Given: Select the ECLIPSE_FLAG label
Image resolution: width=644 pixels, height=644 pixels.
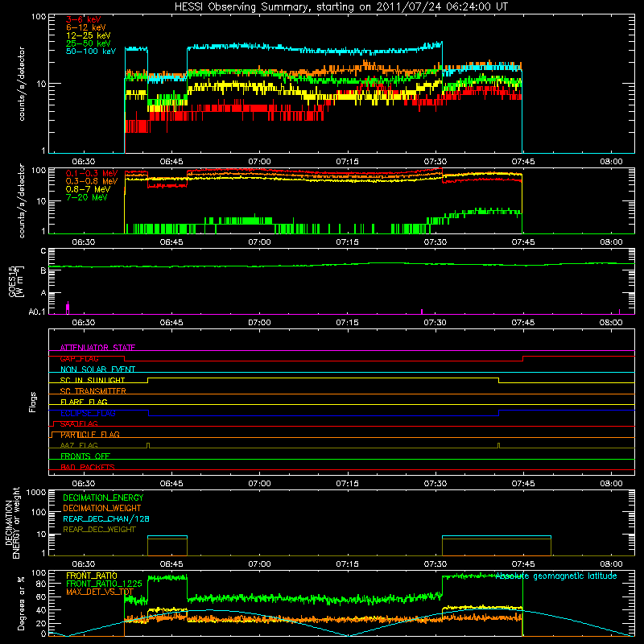Looking at the screenshot, I should pyautogui.click(x=88, y=413).
